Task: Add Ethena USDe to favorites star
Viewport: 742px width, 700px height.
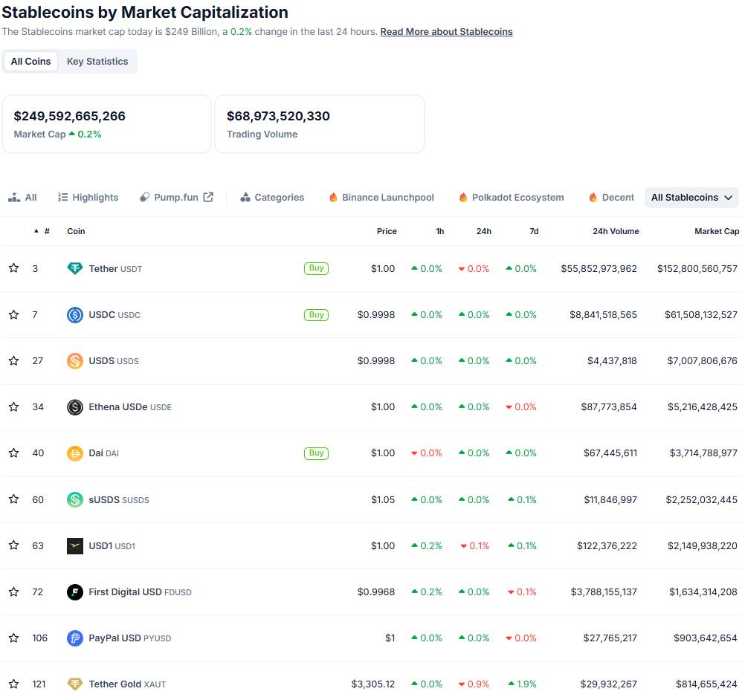Action: click(13, 406)
